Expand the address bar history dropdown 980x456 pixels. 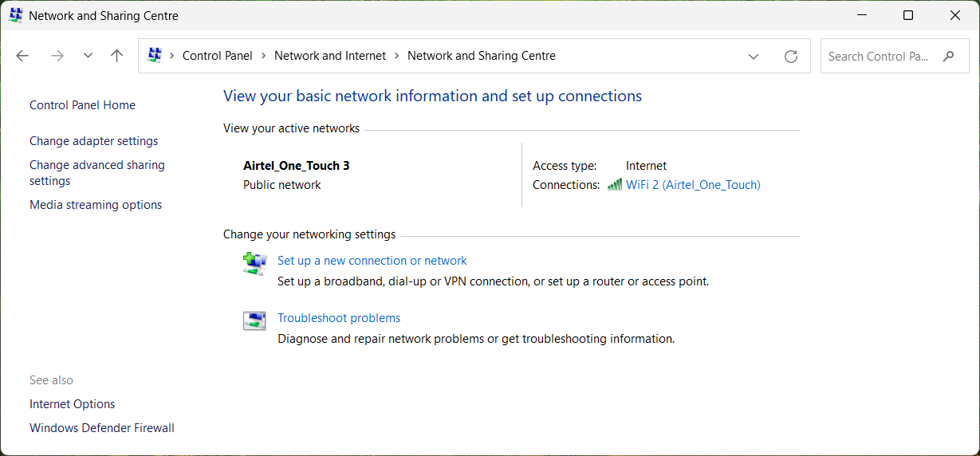click(753, 56)
